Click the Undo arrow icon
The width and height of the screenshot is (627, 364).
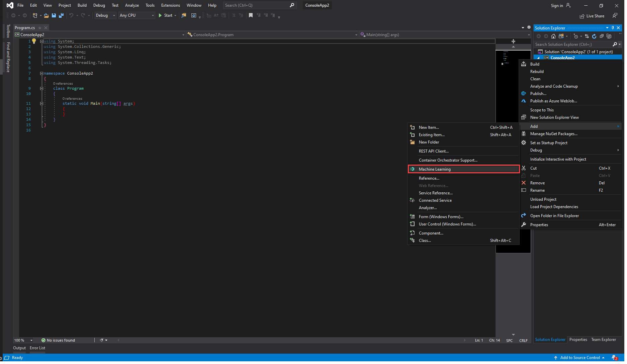pyautogui.click(x=71, y=15)
